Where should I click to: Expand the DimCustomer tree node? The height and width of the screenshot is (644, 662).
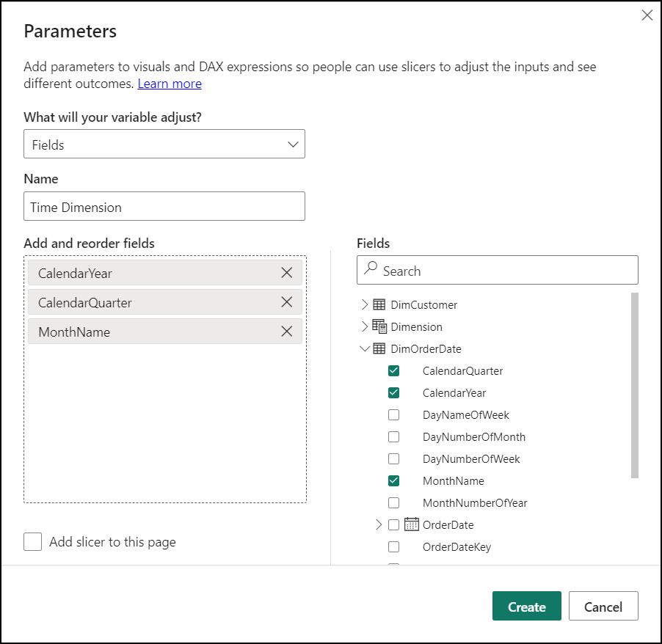click(363, 304)
